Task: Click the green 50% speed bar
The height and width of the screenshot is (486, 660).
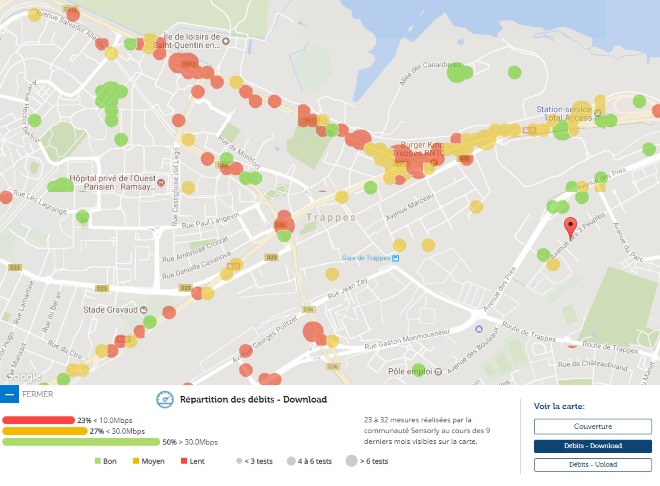Action: pyautogui.click(x=81, y=442)
